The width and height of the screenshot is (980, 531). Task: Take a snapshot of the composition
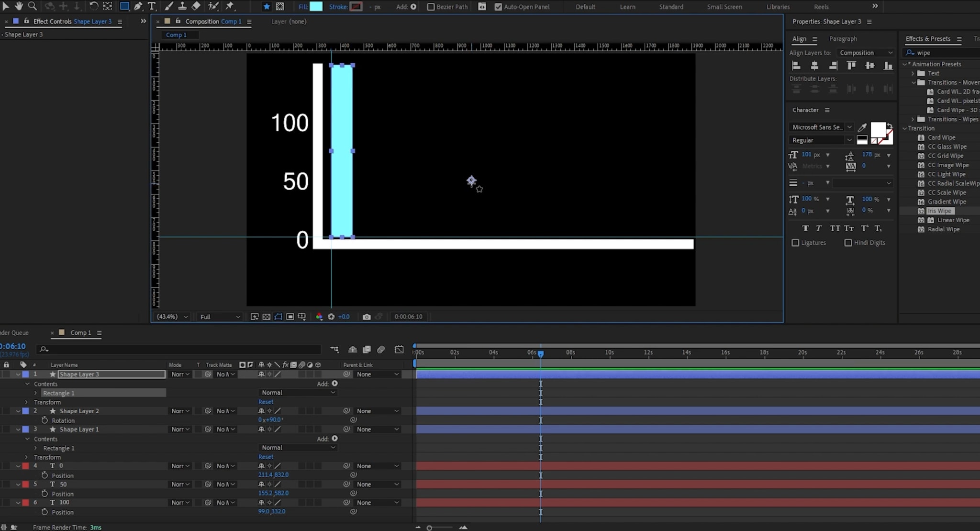[x=367, y=316]
